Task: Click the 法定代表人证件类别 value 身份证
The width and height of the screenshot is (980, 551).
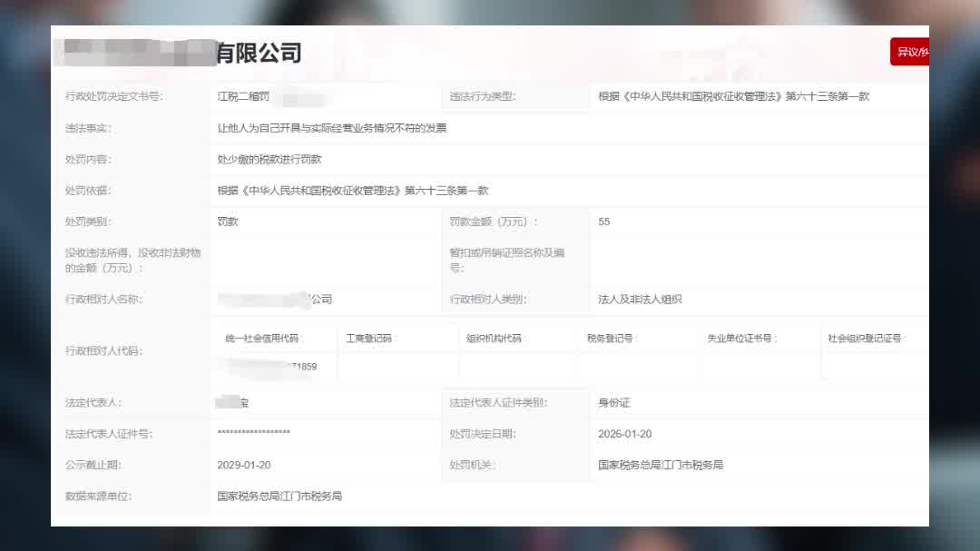Action: pyautogui.click(x=613, y=403)
